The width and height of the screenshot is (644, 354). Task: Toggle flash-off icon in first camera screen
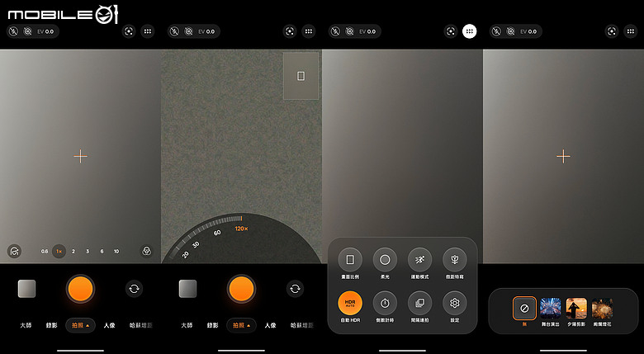[13, 31]
